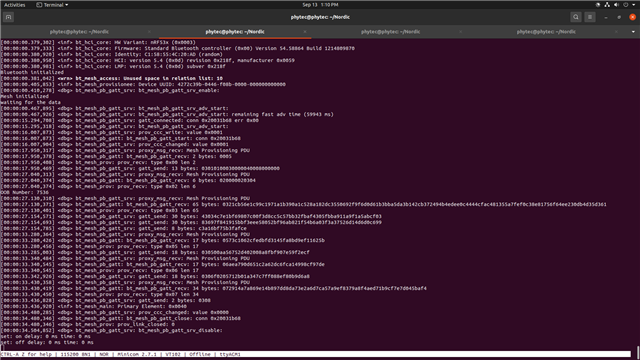Click the volume icon in system tray
The height and width of the screenshot is (360, 640).
click(x=616, y=5)
